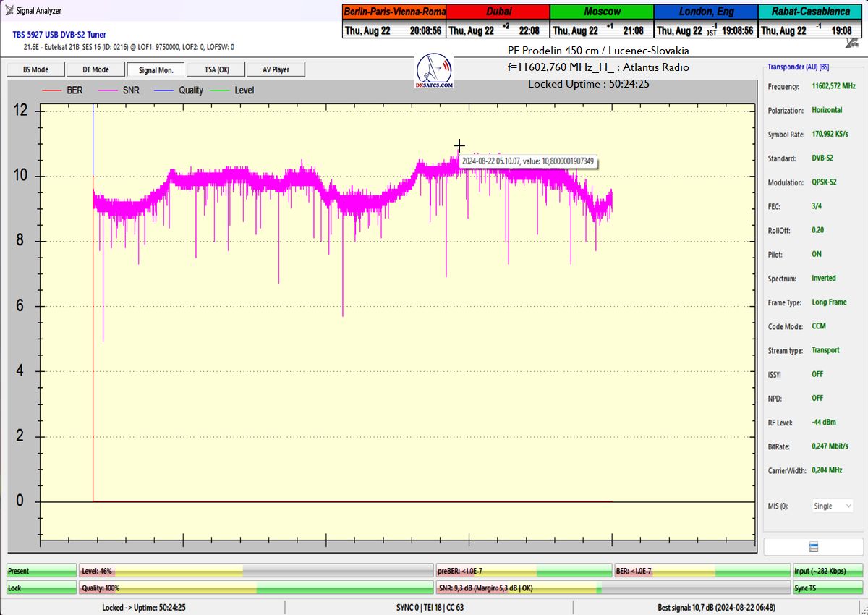Click the Dubai world clock header
The image size is (868, 615).
pyautogui.click(x=498, y=12)
